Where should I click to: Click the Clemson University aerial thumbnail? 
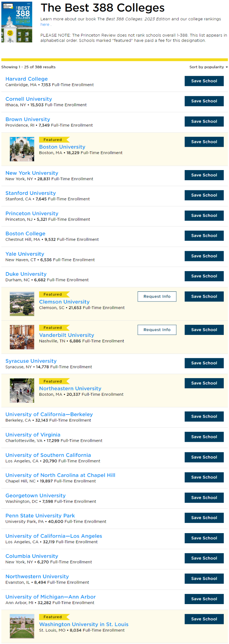22,304
